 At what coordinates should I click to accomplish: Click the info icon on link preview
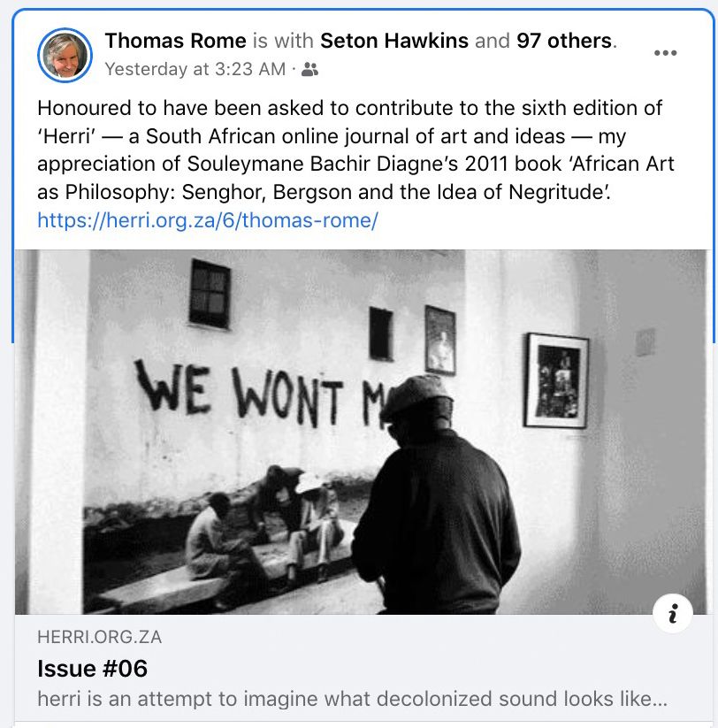pyautogui.click(x=673, y=613)
